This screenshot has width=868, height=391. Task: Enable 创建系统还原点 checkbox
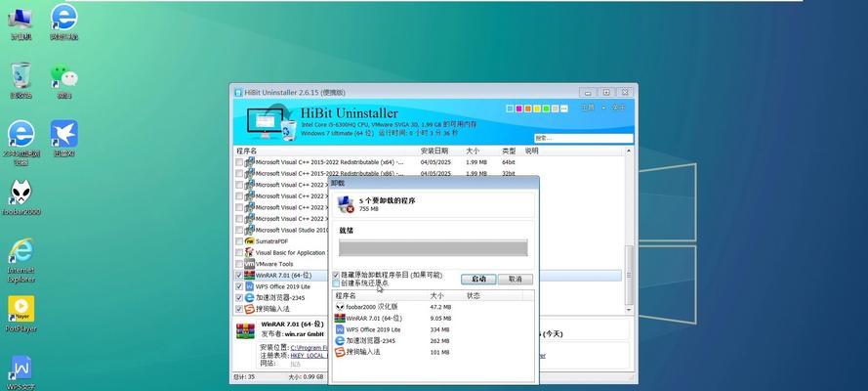(336, 283)
